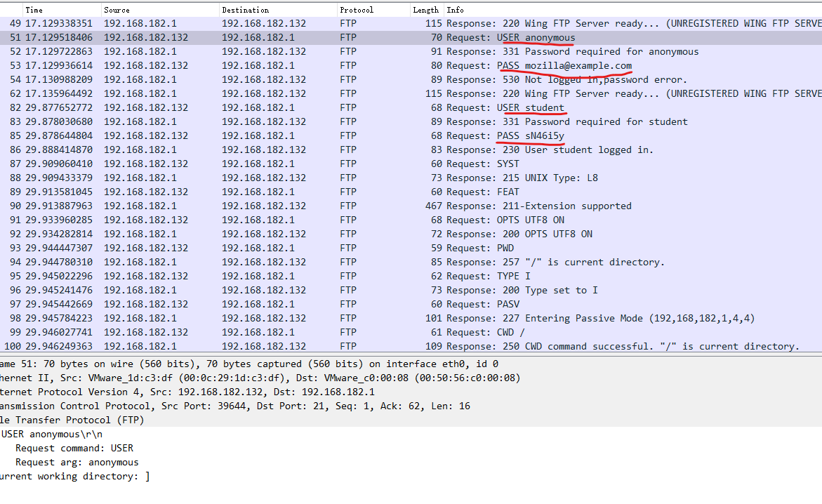Select packet 49 Wing FTP Server ready response
The height and width of the screenshot is (504, 822).
(411, 24)
